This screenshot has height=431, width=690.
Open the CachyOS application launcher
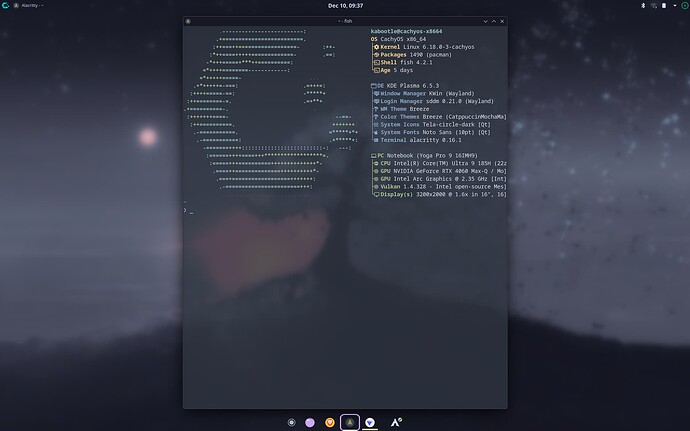(x=5, y=5)
